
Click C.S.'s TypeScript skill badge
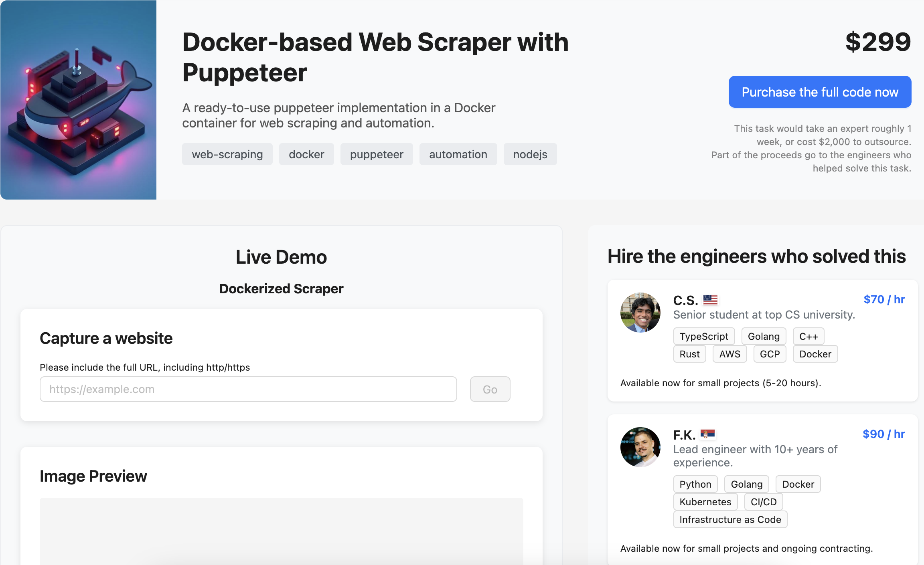pos(704,336)
